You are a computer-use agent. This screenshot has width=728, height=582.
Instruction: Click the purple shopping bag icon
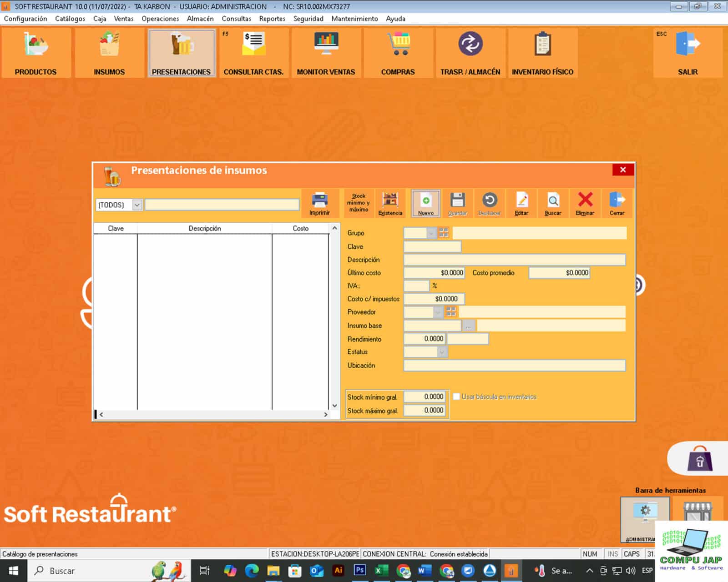700,459
